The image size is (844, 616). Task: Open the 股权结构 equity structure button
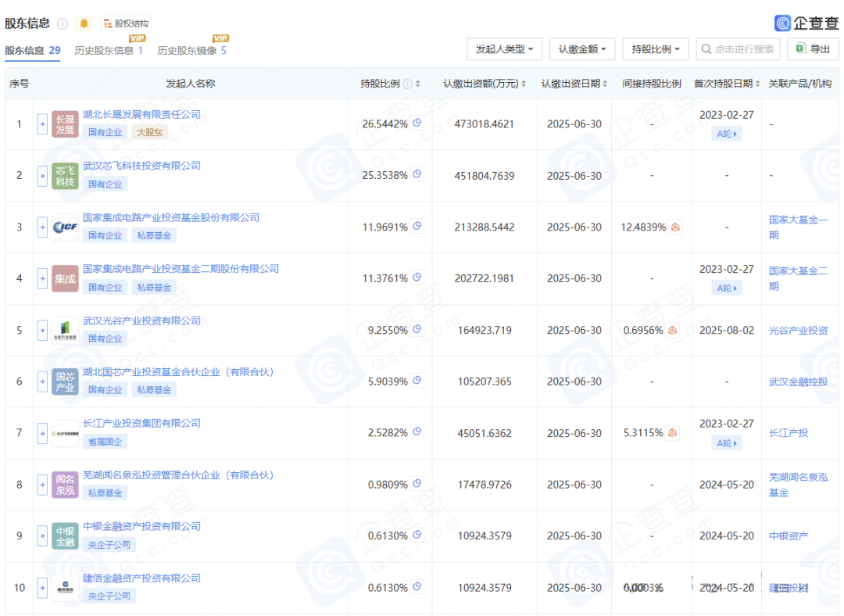[x=126, y=23]
